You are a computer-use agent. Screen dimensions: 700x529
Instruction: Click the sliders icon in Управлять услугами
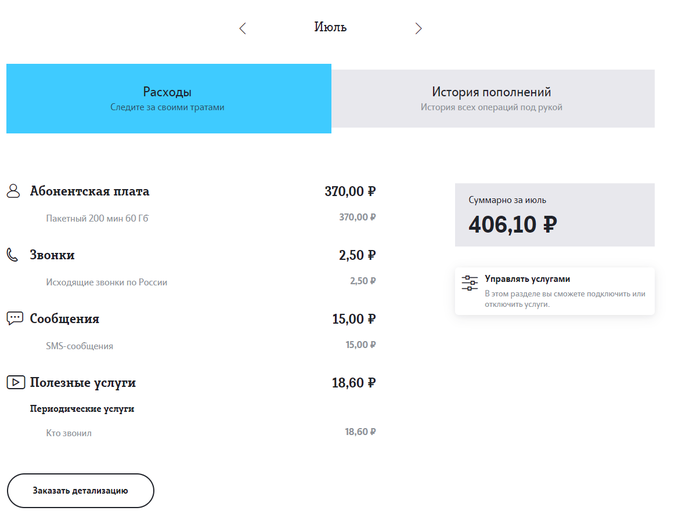tap(470, 283)
